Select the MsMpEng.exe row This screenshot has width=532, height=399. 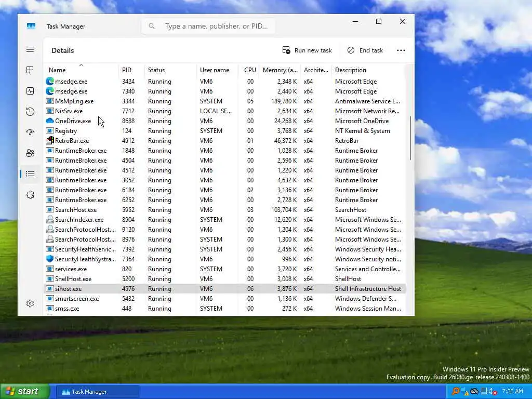point(225,101)
